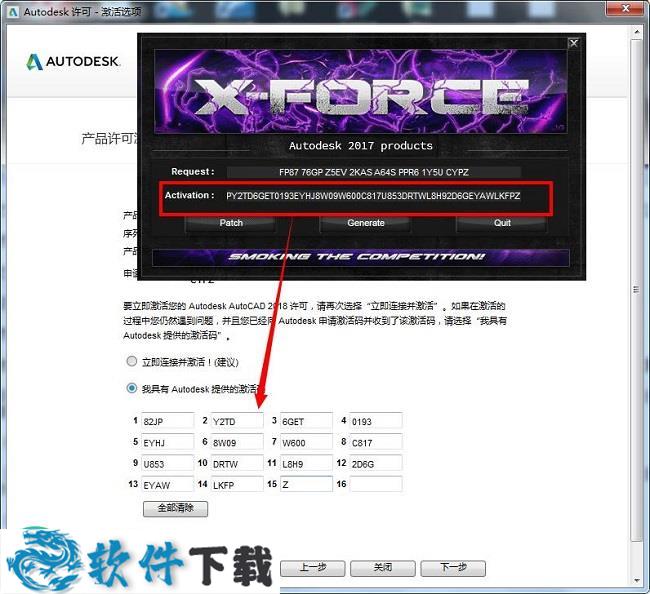
Task: Click activation field 9 containing U853
Action: [x=167, y=463]
